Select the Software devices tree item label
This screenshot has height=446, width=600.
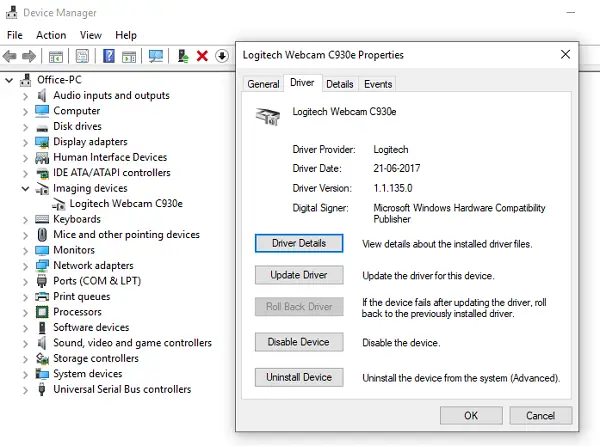[91, 327]
